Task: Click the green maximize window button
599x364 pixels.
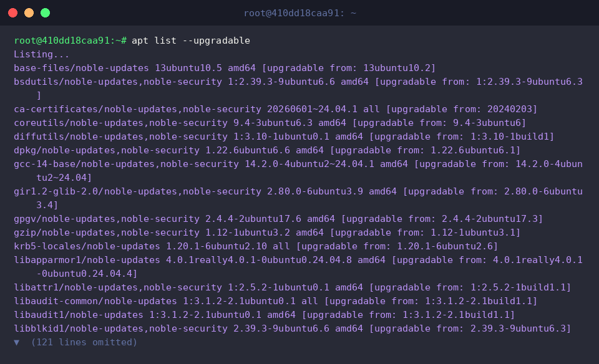Action: point(45,13)
